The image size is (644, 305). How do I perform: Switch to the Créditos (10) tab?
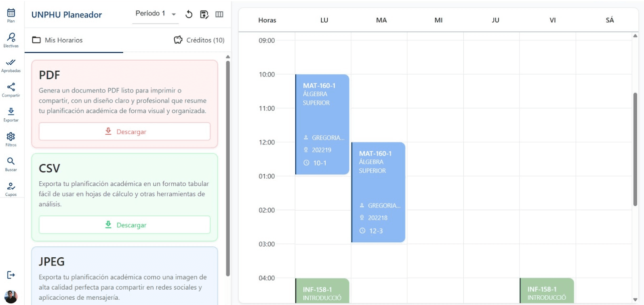[x=199, y=40]
